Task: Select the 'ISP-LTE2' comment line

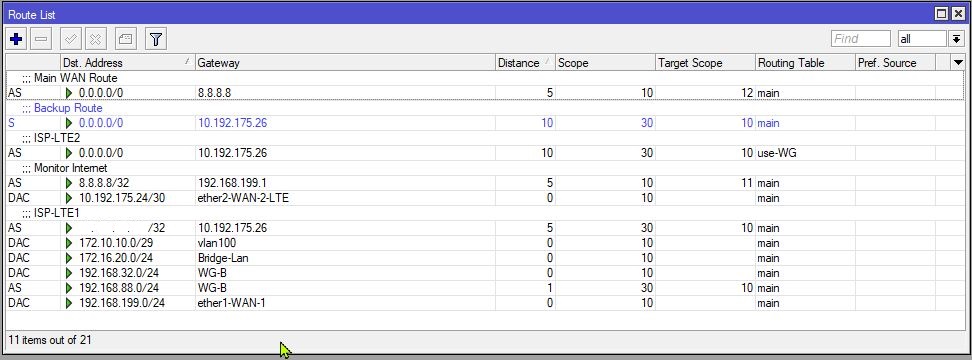Action: click(x=485, y=138)
